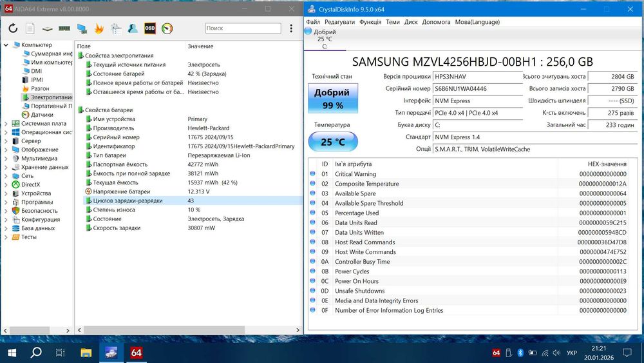
Task: Open the Файл menu in CrystalDiskInfo
Action: point(313,22)
